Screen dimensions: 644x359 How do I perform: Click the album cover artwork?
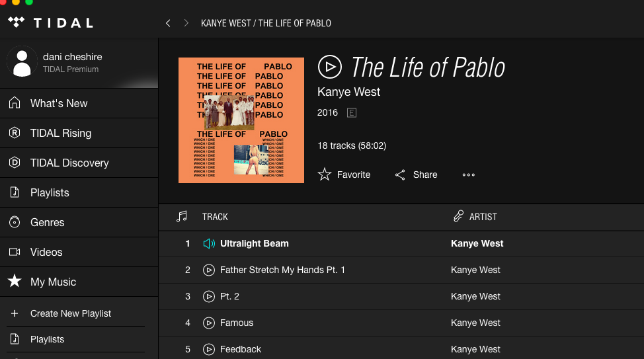(x=241, y=120)
